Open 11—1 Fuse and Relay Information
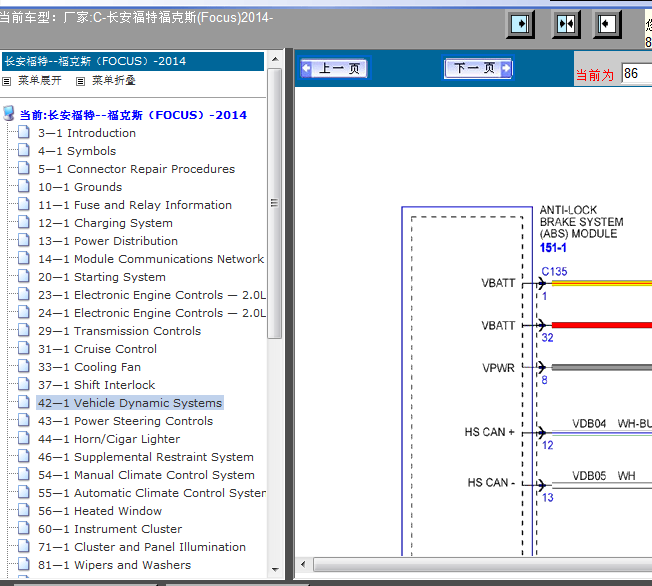The image size is (652, 586). click(x=135, y=205)
